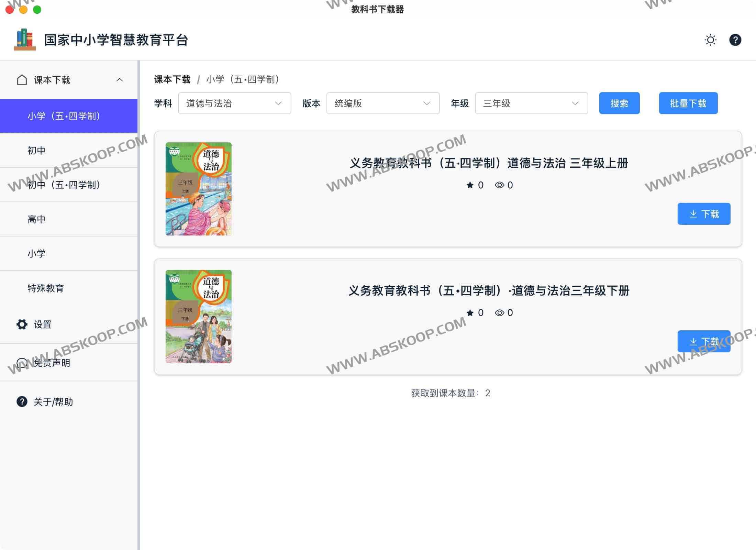Open help via the question mark icon top right

pyautogui.click(x=735, y=40)
